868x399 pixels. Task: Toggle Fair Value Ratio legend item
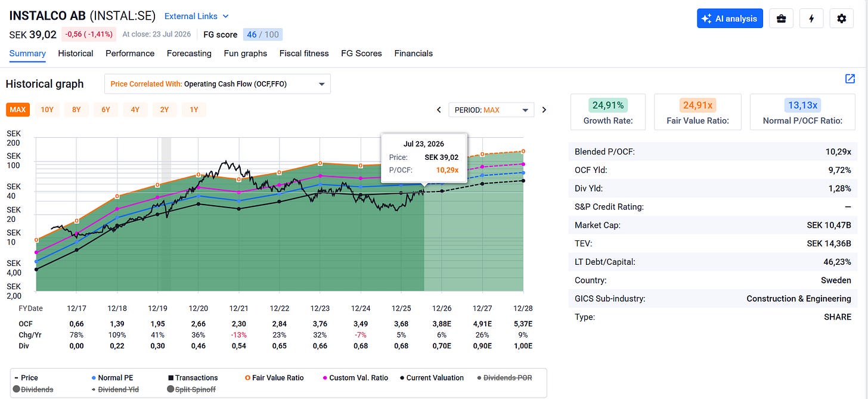(x=274, y=378)
